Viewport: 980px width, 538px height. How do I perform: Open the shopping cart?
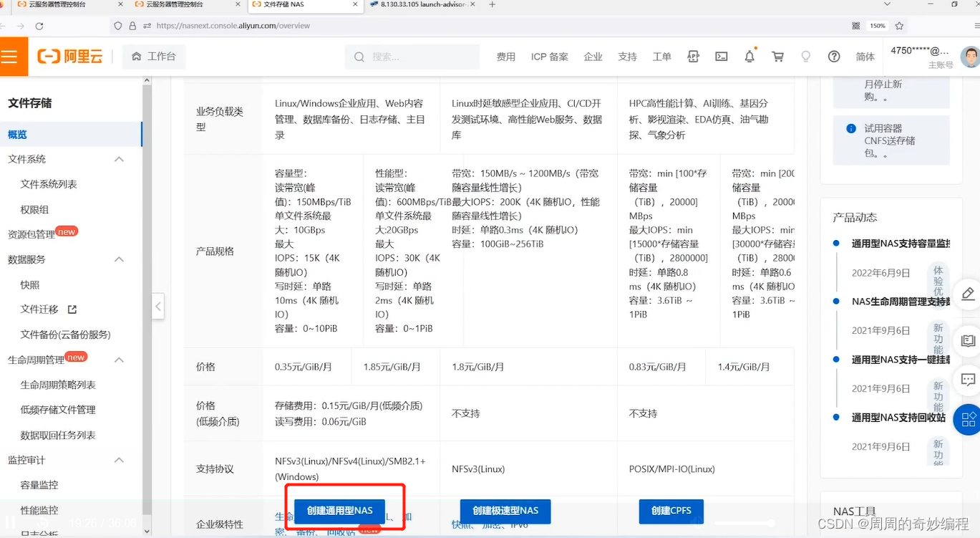(x=778, y=57)
